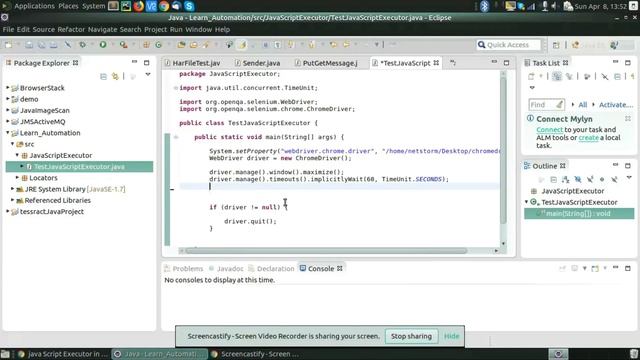Toggle Sort in the Outline toolbar
This screenshot has height=360, width=640.
565,179
